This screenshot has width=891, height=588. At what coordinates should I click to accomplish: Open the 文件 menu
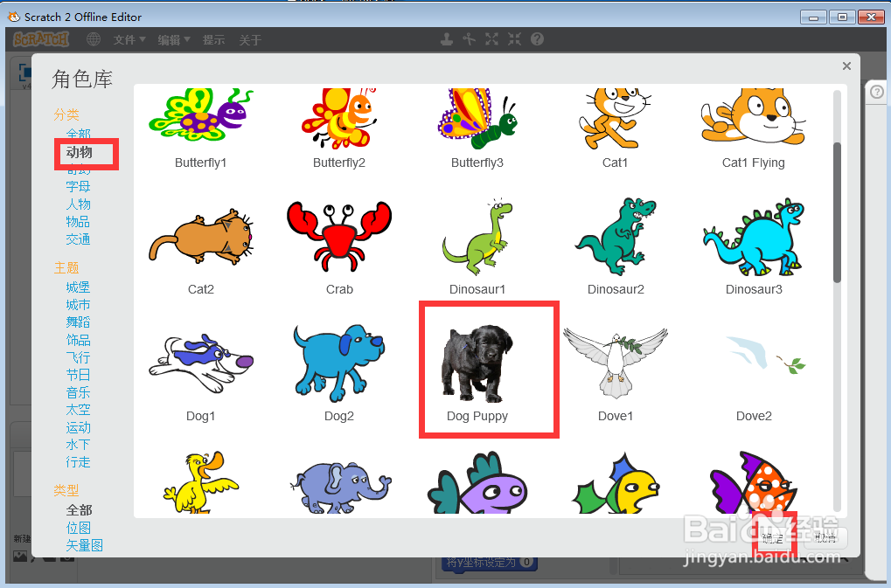point(129,39)
